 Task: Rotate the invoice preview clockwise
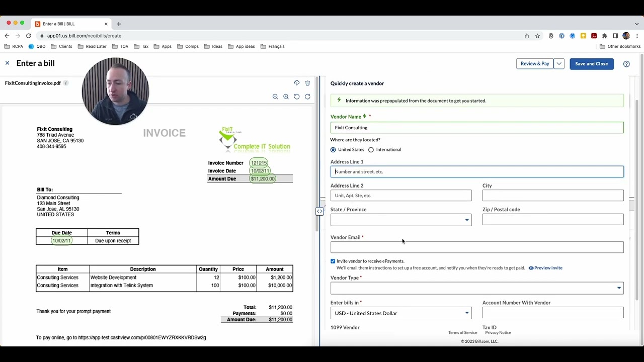(307, 97)
